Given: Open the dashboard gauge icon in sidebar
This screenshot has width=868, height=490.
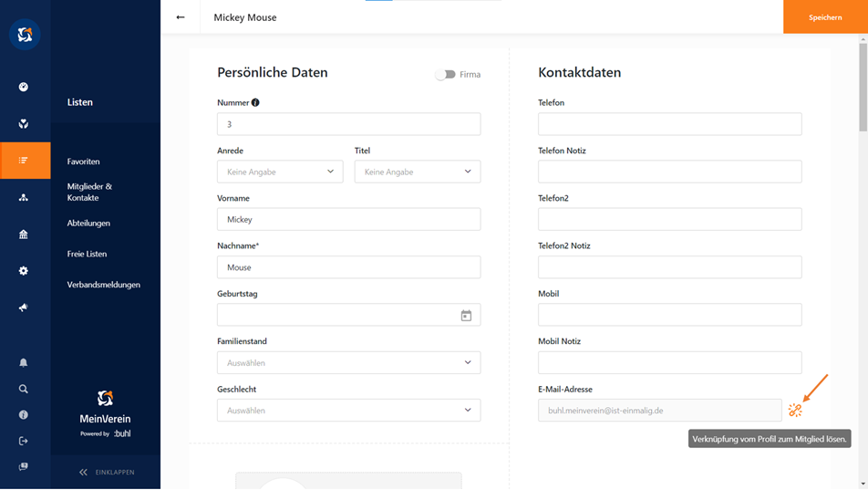Looking at the screenshot, I should point(24,87).
